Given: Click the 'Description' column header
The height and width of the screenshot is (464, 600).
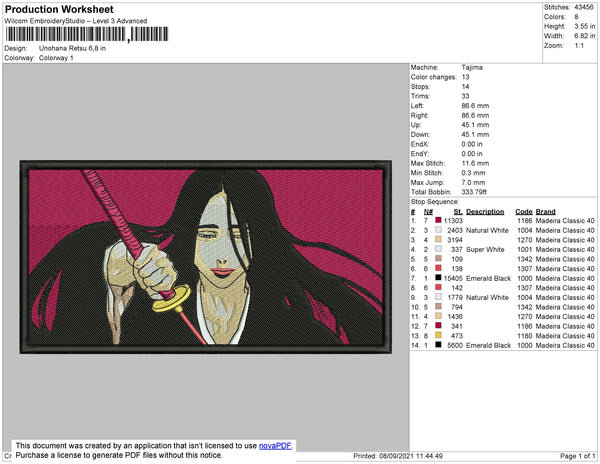Looking at the screenshot, I should click(x=485, y=212).
